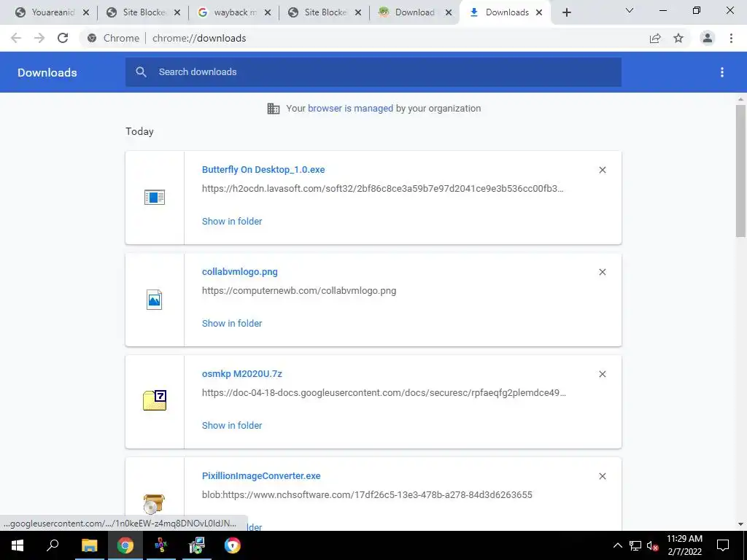Image resolution: width=747 pixels, height=560 pixels.
Task: Click the muted volume tray icon
Action: 652,545
